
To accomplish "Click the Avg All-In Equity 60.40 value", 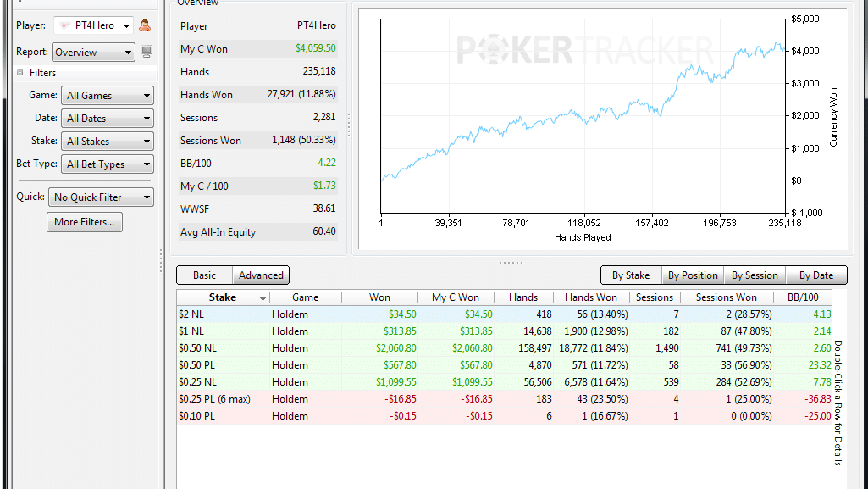I will [x=323, y=231].
